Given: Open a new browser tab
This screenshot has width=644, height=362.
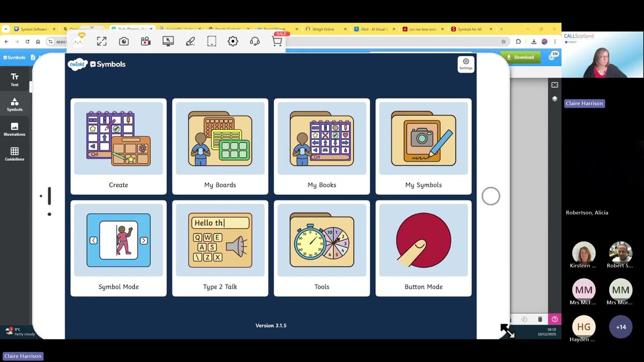Looking at the screenshot, I should click(501, 29).
